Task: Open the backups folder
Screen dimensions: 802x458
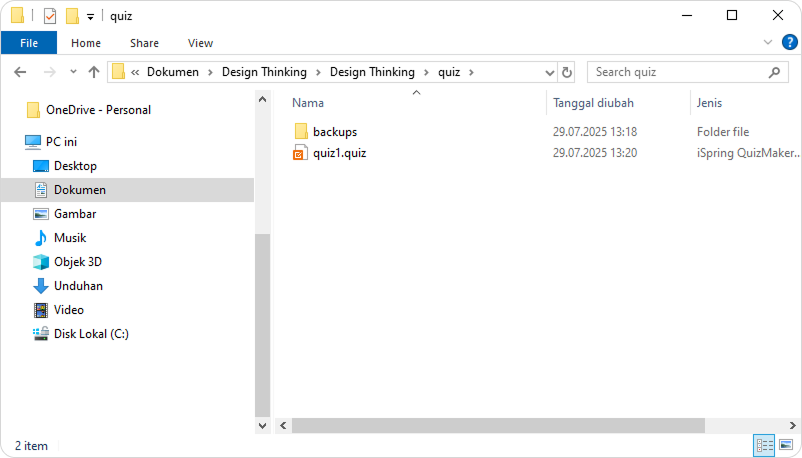Action: [334, 131]
